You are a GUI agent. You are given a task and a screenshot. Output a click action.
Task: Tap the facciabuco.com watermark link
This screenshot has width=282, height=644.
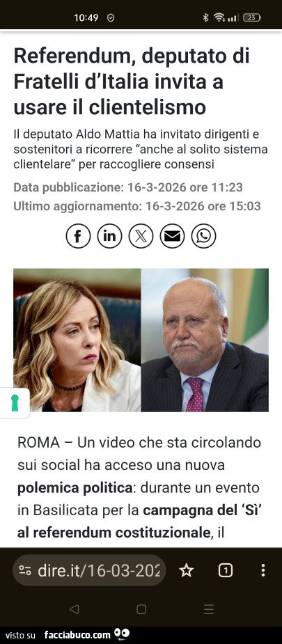[x=77, y=635]
